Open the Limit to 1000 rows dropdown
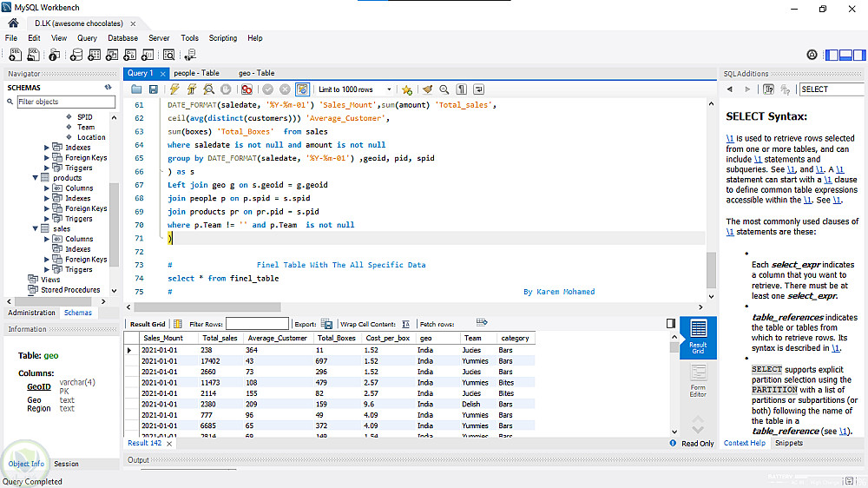 coord(354,89)
